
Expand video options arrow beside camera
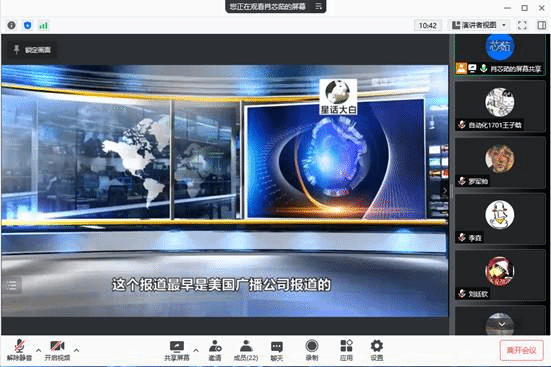tap(76, 350)
